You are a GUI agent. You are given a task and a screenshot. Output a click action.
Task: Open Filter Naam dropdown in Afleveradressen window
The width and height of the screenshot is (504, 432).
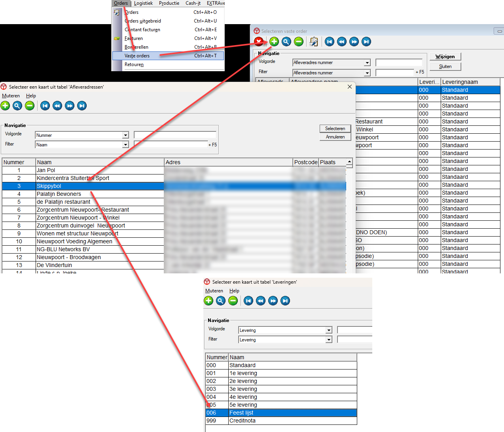pos(125,145)
